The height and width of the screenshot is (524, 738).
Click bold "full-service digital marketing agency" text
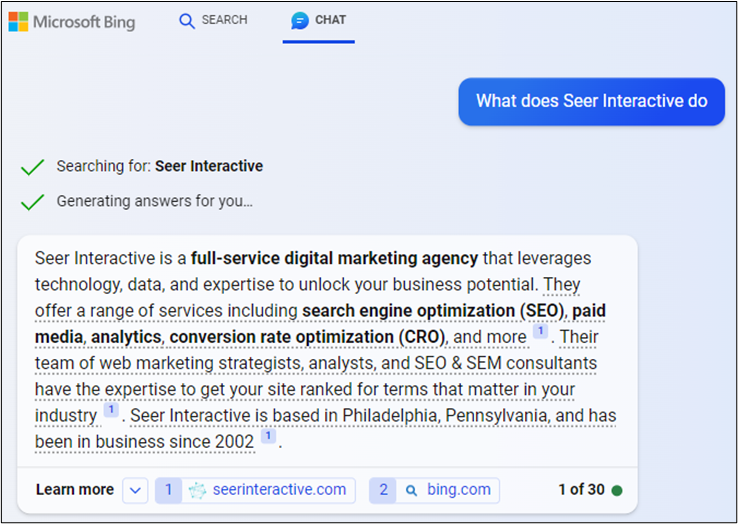tap(335, 258)
